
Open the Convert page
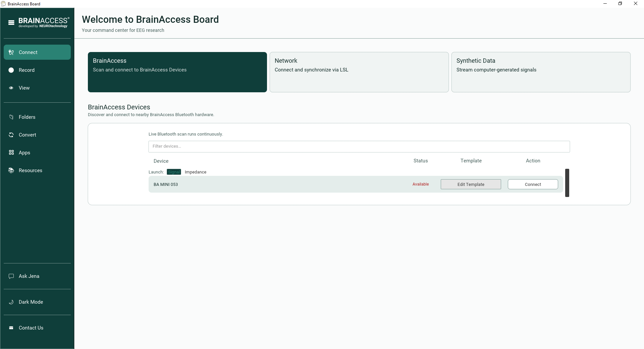[37, 135]
